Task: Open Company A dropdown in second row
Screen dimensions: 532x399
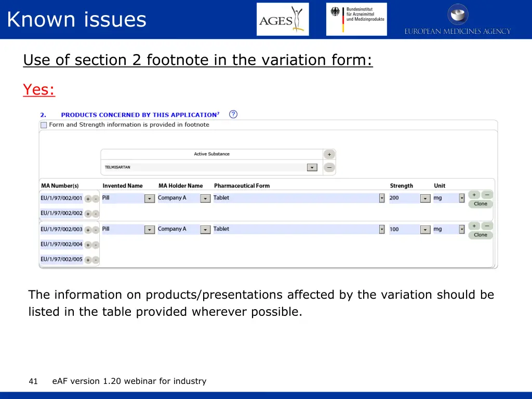Action: (205, 230)
